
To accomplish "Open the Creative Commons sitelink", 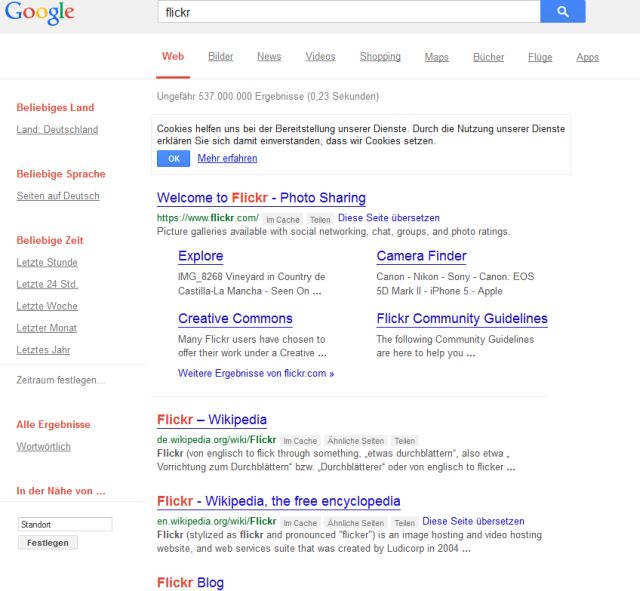I will click(x=235, y=319).
